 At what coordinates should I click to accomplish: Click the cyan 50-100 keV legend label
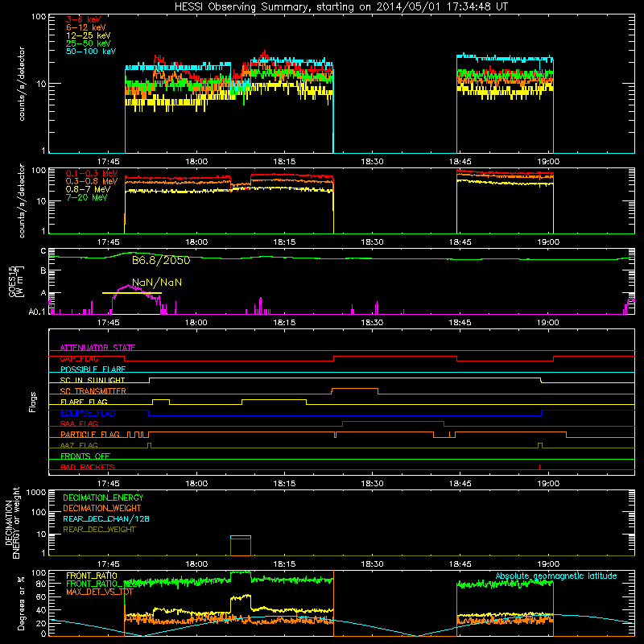tap(91, 51)
